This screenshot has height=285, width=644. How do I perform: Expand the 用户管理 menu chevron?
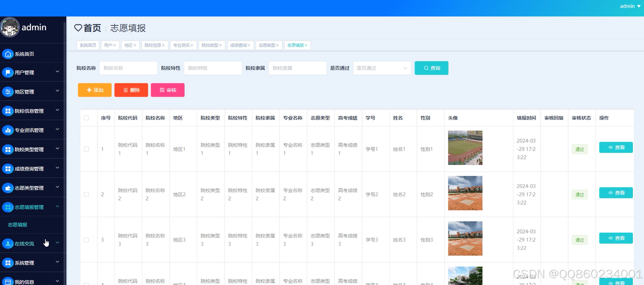coord(57,72)
